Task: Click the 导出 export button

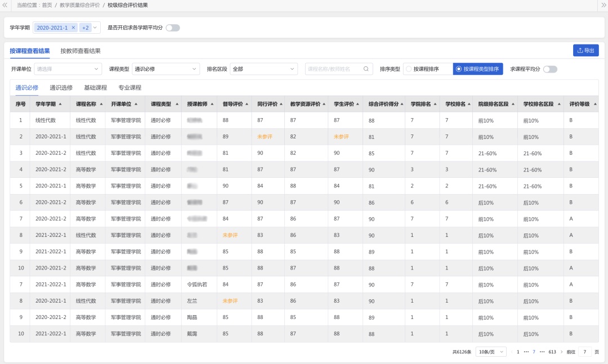Action: tap(585, 51)
